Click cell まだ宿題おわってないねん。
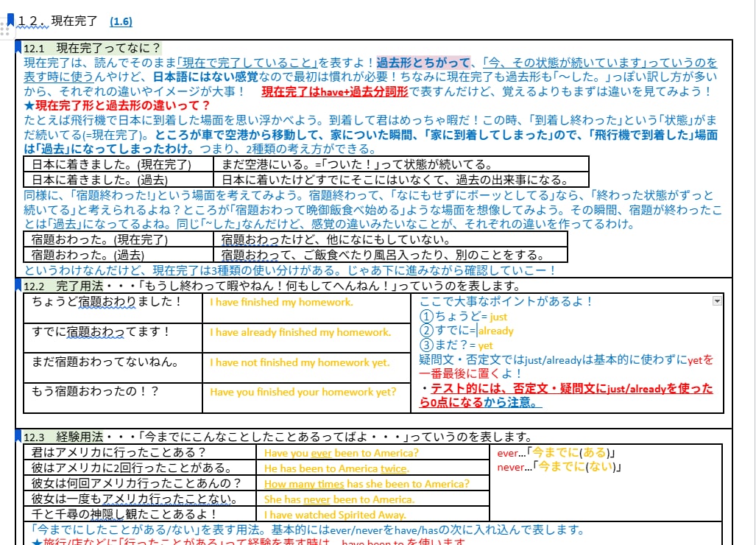This screenshot has width=756, height=545. coord(113,368)
